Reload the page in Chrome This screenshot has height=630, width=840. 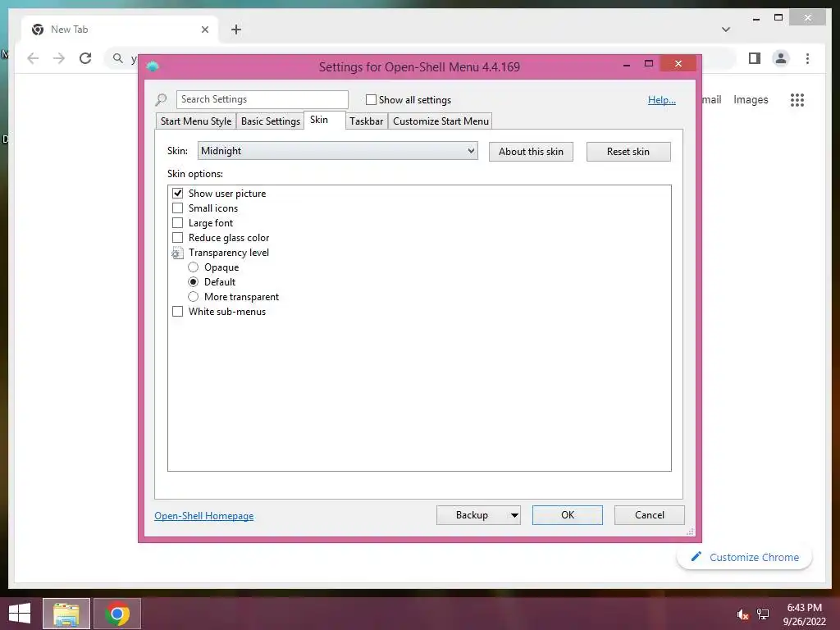85,58
